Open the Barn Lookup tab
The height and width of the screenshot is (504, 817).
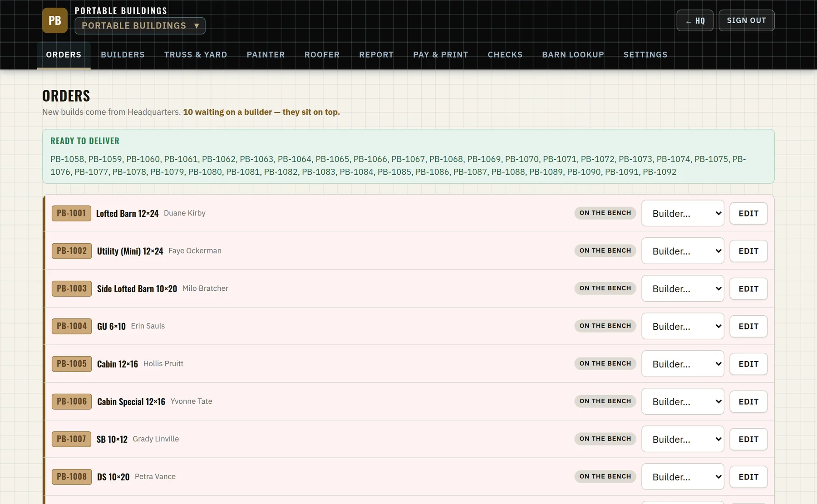pos(573,55)
